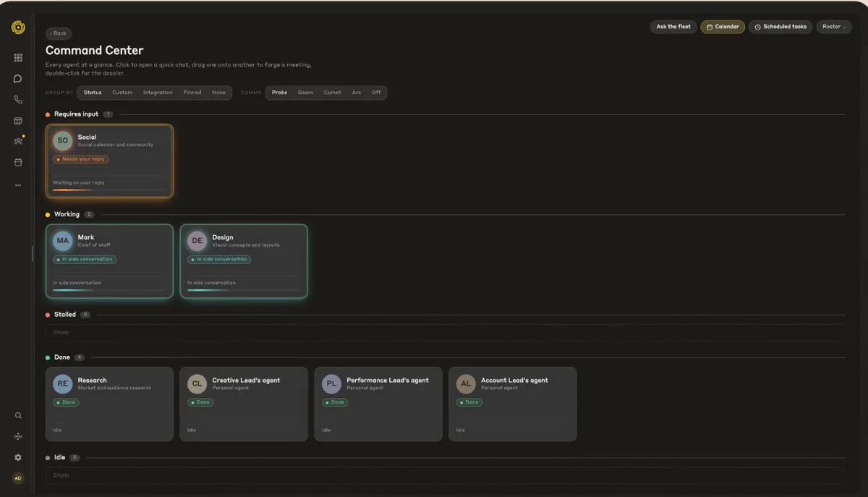Open Scheduled tasks
This screenshot has width=868, height=497.
[x=780, y=27]
